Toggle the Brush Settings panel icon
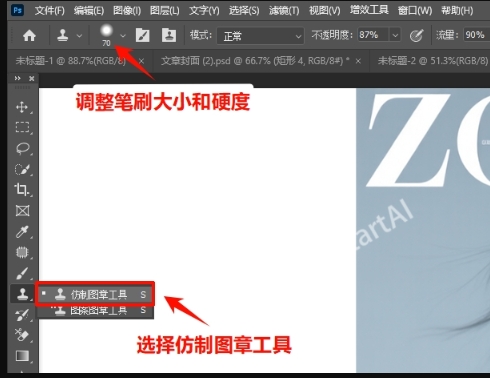 tap(143, 35)
